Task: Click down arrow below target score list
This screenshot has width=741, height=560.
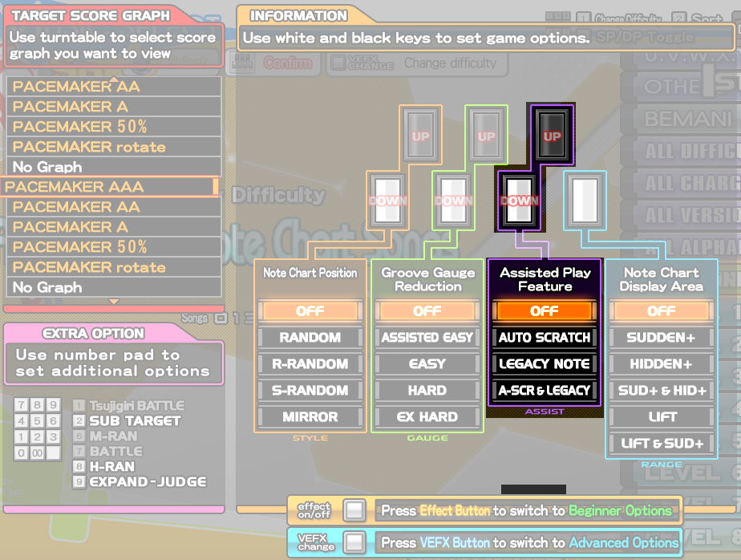Action: (x=114, y=302)
